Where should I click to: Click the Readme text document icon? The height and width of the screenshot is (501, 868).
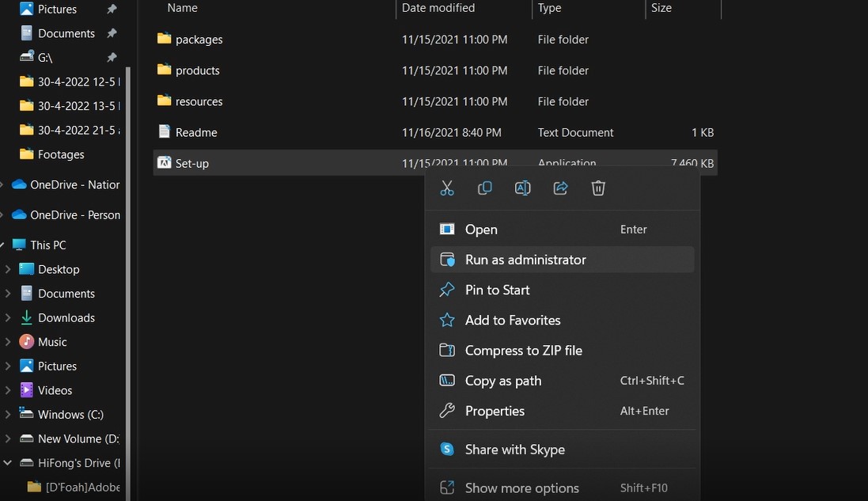(165, 132)
